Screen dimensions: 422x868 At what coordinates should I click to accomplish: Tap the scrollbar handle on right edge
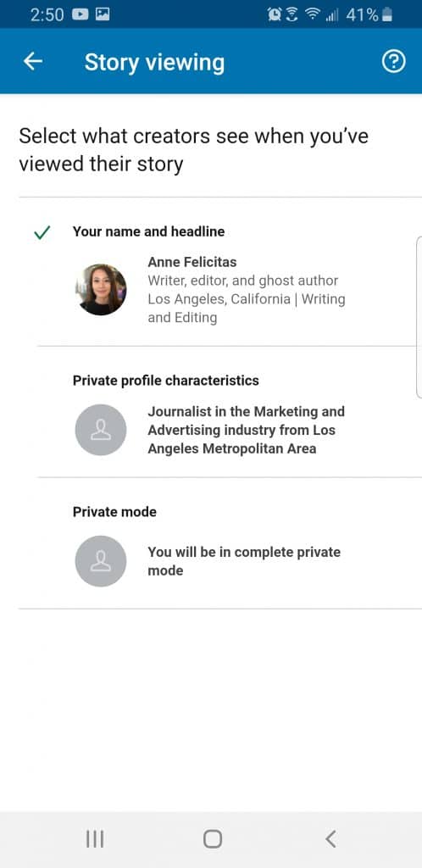(x=419, y=317)
